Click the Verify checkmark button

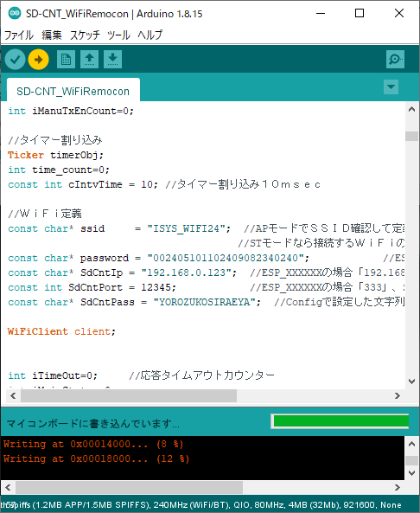(x=15, y=60)
